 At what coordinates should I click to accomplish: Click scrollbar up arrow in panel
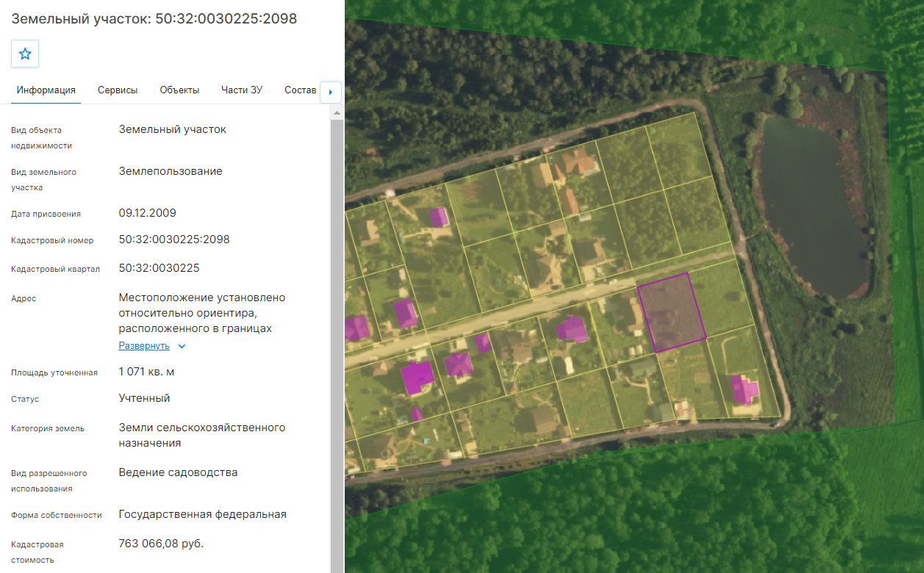(x=337, y=113)
